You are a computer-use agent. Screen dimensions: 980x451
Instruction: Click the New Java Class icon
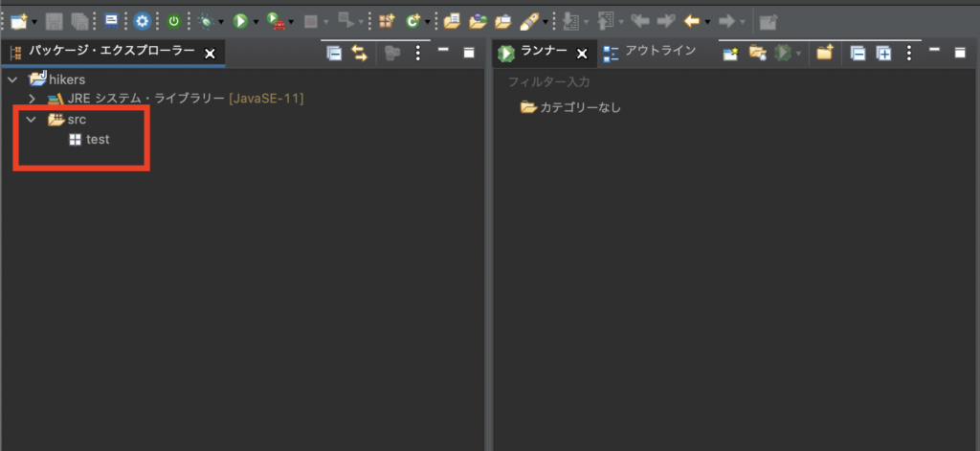[412, 21]
